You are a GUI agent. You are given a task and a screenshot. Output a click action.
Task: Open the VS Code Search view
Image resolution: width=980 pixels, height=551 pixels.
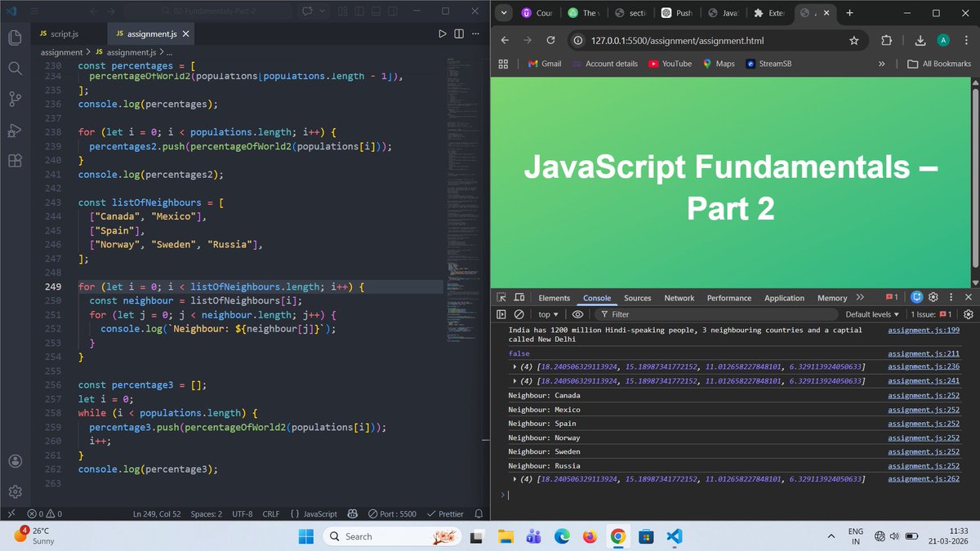point(15,69)
